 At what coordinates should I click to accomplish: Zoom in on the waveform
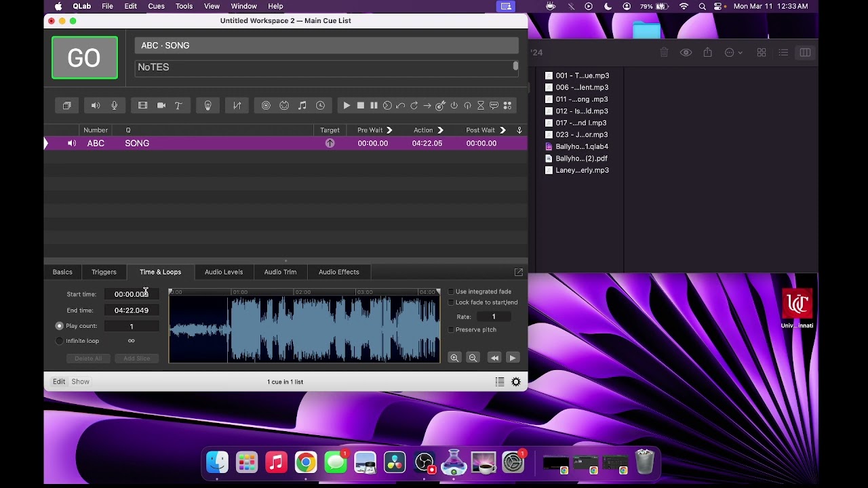coord(454,358)
